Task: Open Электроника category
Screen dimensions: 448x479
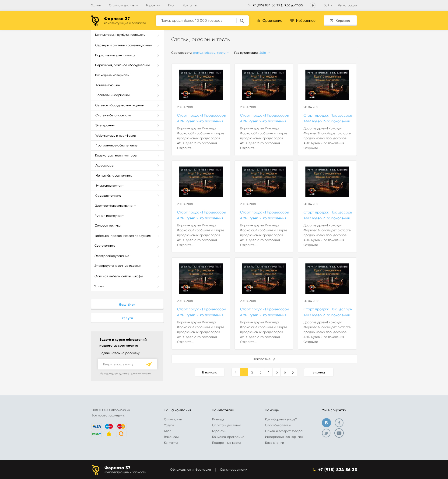Action: (127, 125)
